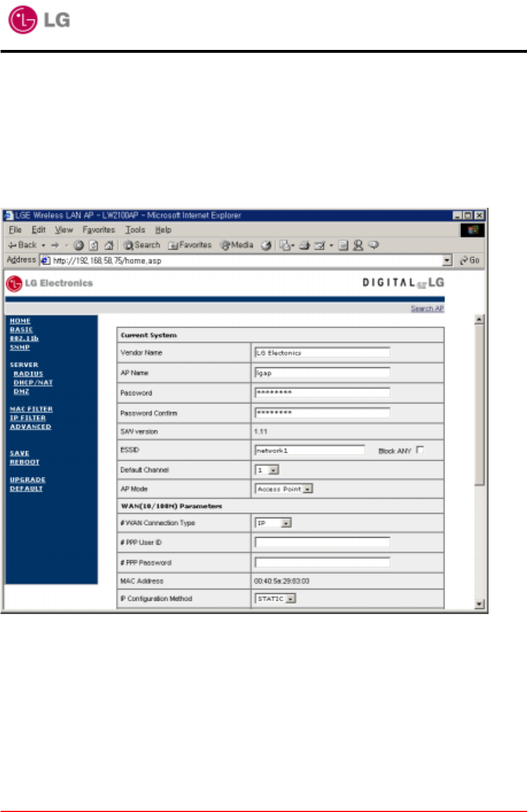Click the address URL field
Screen dimensions: 527x812
tap(247, 261)
